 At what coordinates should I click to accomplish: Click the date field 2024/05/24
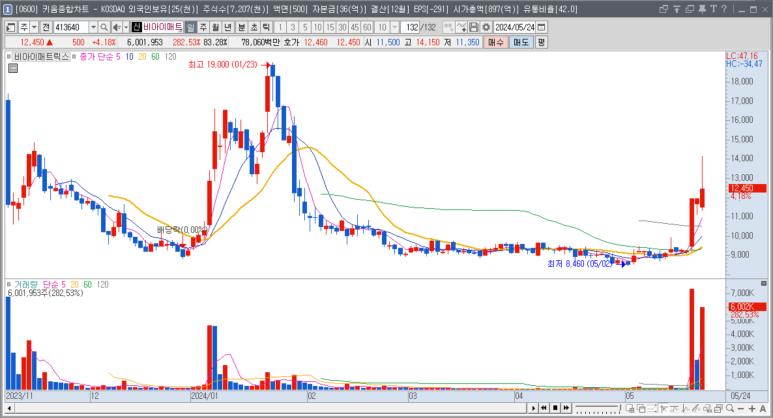[515, 27]
